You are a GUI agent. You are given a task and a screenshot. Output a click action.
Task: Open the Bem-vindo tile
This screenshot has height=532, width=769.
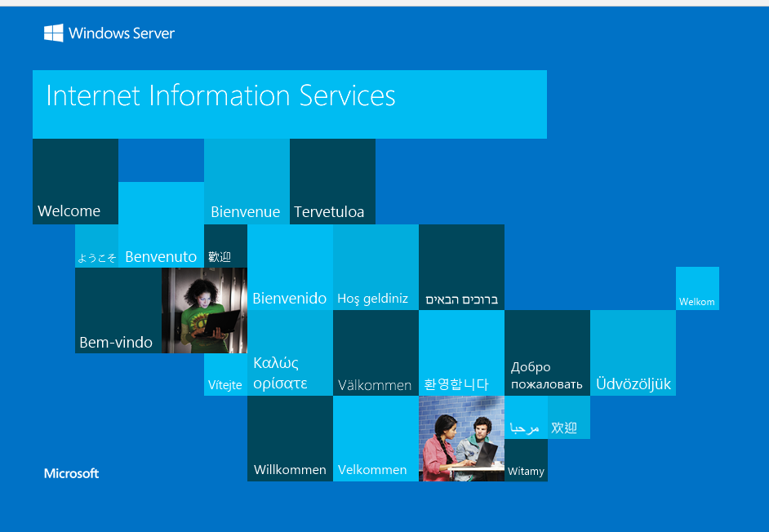(x=118, y=310)
